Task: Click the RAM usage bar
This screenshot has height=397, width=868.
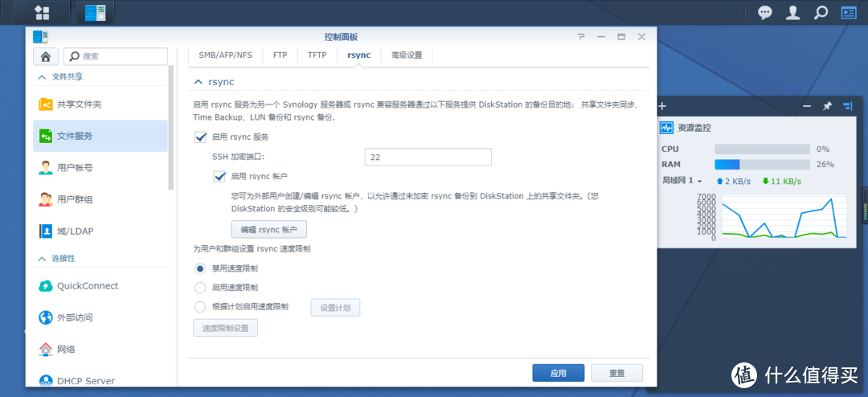Action: tap(762, 165)
